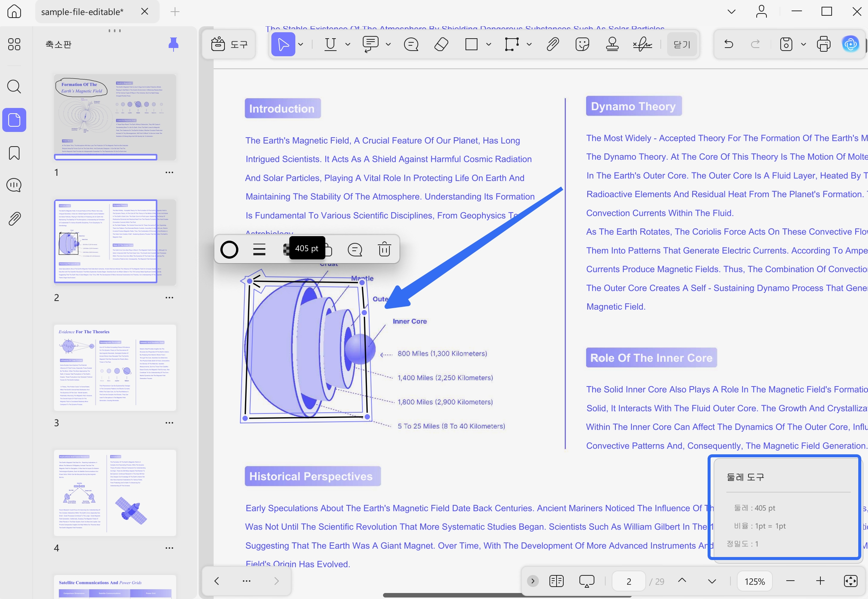Click the page number field showing 2
Screen dimensions: 868x599
[629, 581]
